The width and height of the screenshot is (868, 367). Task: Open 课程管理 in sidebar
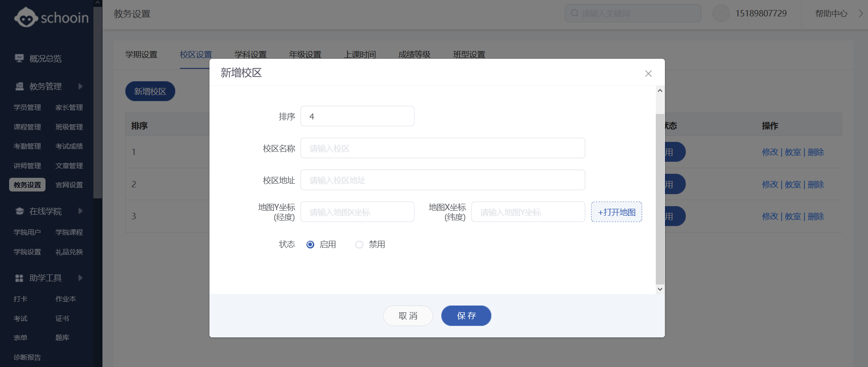pyautogui.click(x=27, y=127)
